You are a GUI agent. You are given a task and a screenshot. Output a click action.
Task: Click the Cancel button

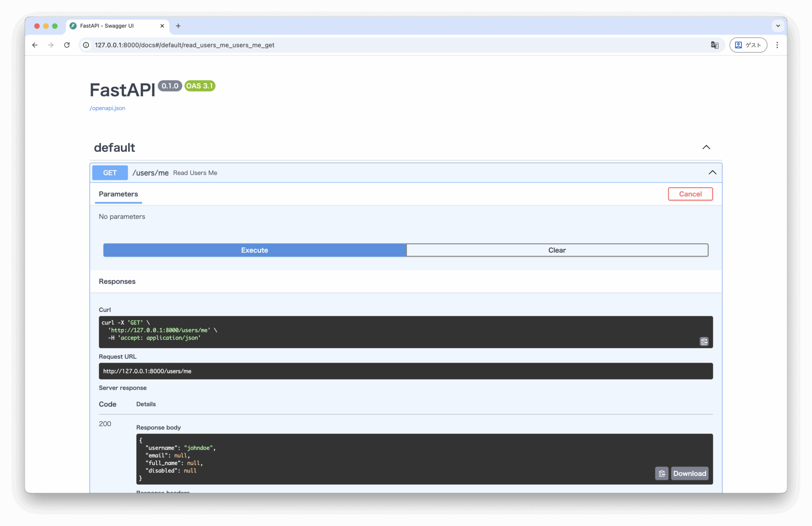point(690,194)
